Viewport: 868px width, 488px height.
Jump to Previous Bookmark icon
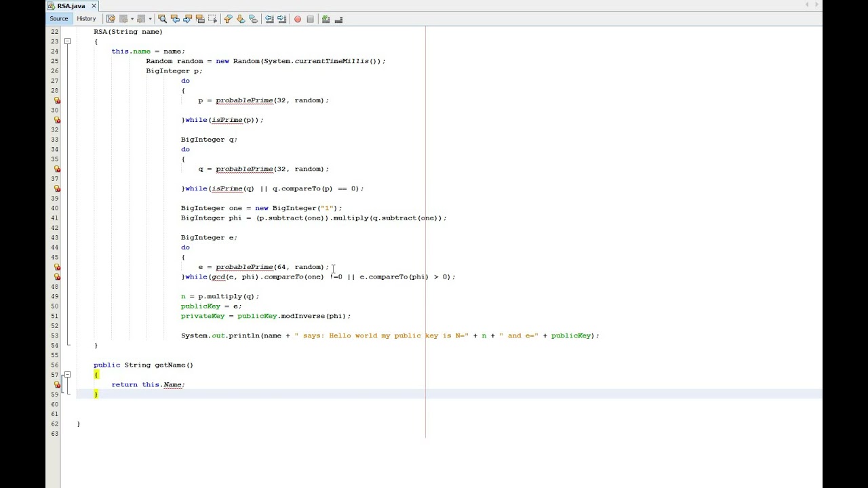click(x=228, y=19)
